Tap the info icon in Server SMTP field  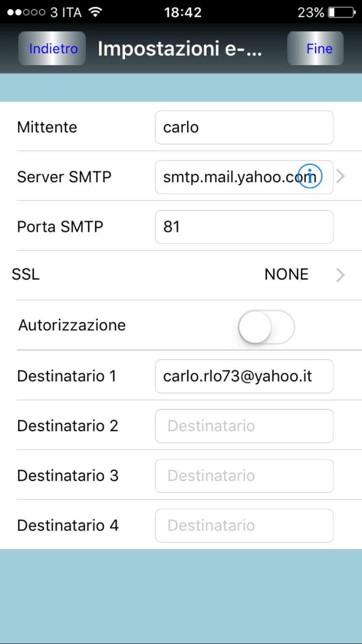pyautogui.click(x=310, y=176)
